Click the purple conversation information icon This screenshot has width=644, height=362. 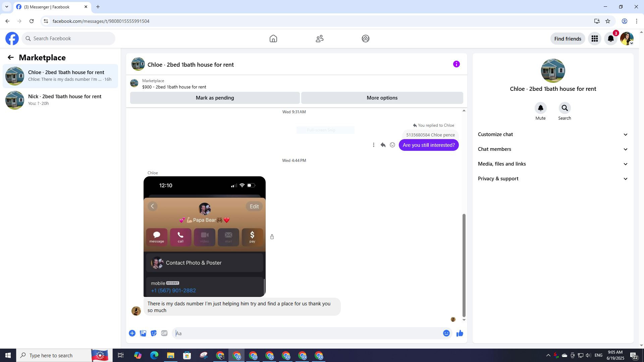coord(456,64)
